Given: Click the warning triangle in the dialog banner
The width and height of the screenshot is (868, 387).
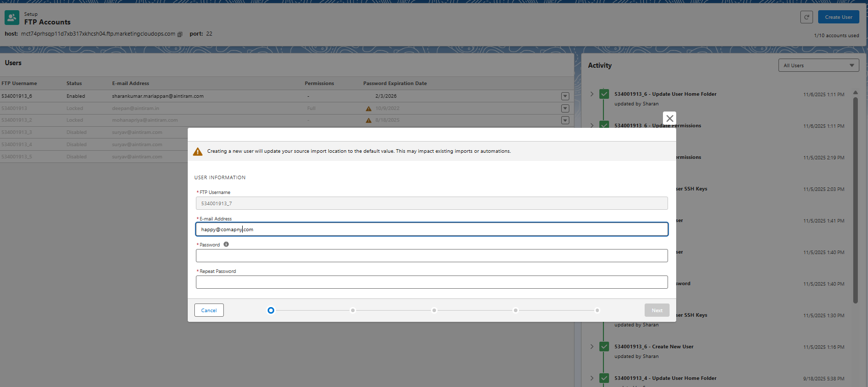Looking at the screenshot, I should point(198,151).
